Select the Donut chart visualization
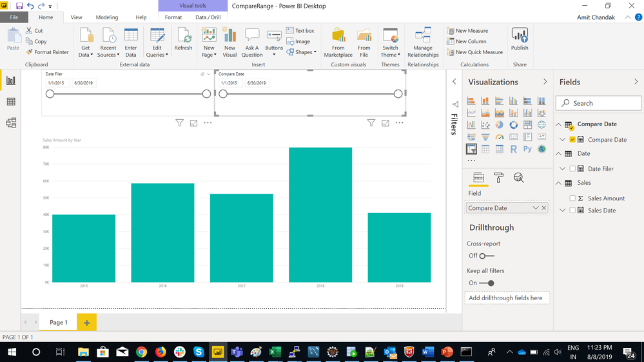The width and height of the screenshot is (644, 362). tap(513, 125)
